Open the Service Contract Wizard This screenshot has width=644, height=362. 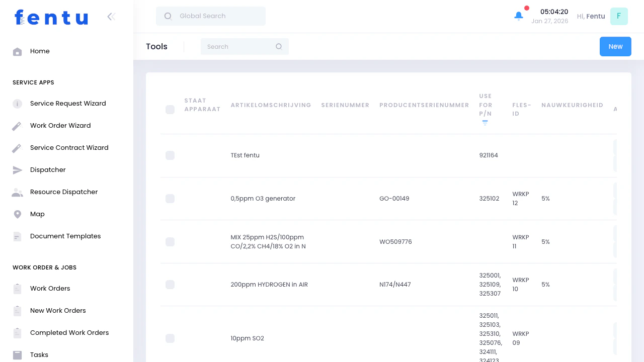[69, 147]
